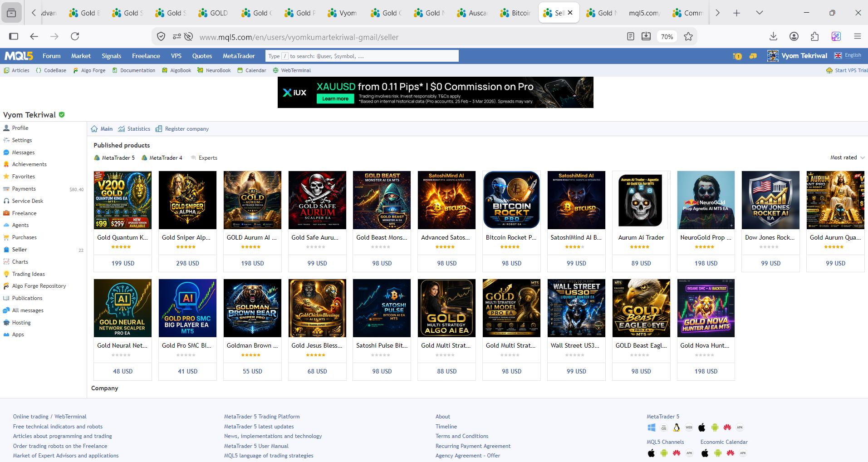Open the CodeBase link

pyautogui.click(x=51, y=70)
